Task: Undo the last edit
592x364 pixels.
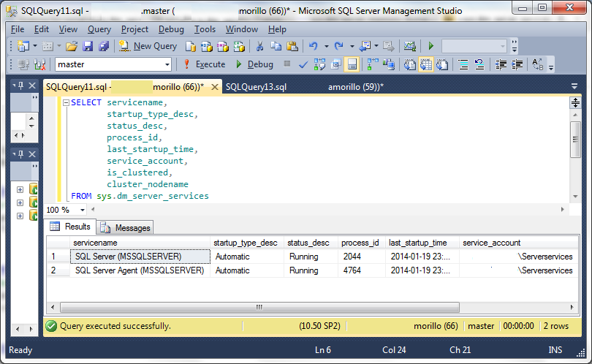Action: [313, 46]
